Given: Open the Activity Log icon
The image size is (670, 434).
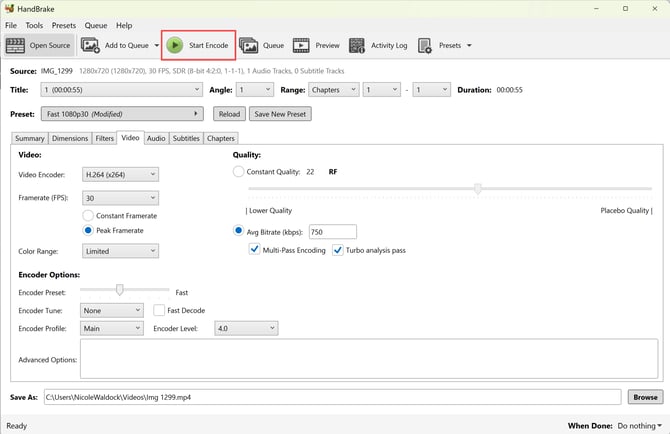Looking at the screenshot, I should tap(356, 45).
